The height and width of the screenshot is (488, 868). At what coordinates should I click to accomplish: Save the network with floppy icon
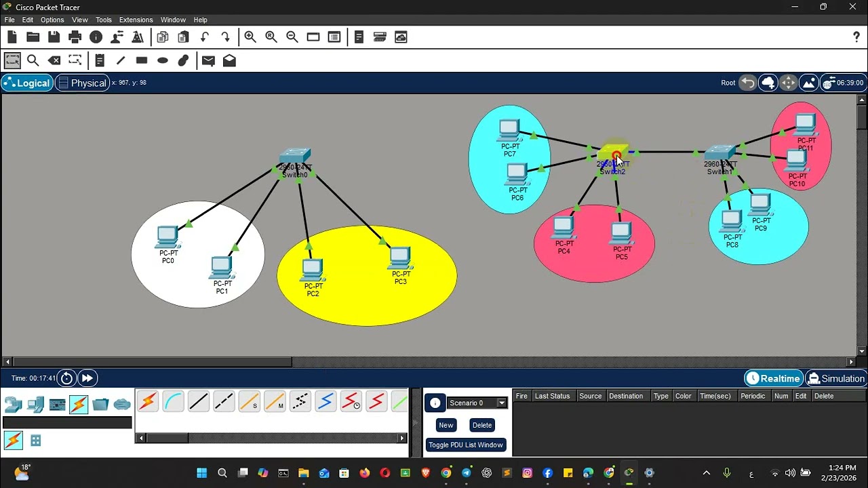click(54, 37)
